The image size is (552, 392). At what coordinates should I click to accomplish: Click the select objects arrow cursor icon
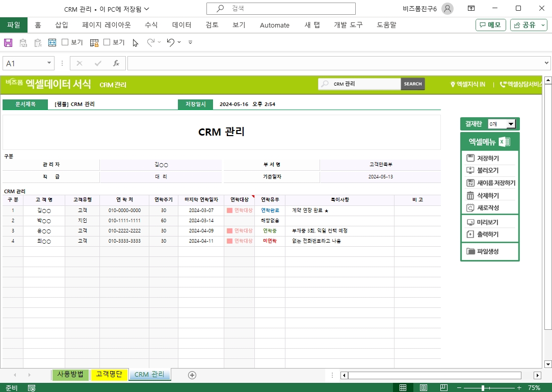coord(135,43)
